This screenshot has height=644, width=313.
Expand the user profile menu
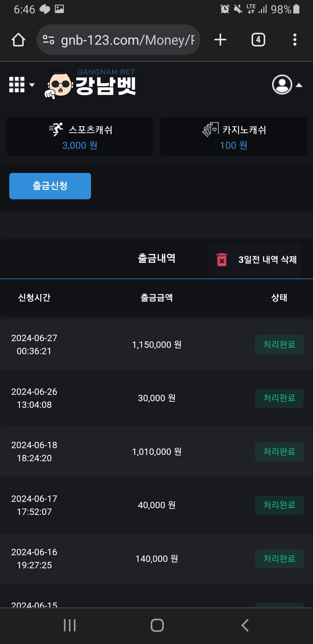click(x=286, y=85)
